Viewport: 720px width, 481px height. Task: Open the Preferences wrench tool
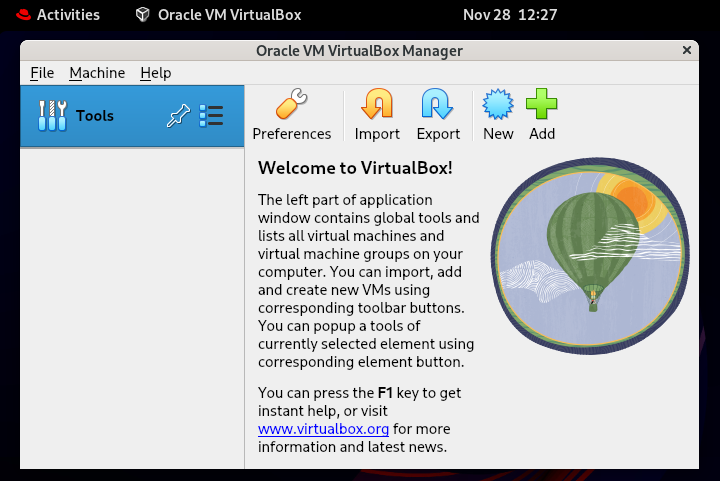pyautogui.click(x=292, y=115)
